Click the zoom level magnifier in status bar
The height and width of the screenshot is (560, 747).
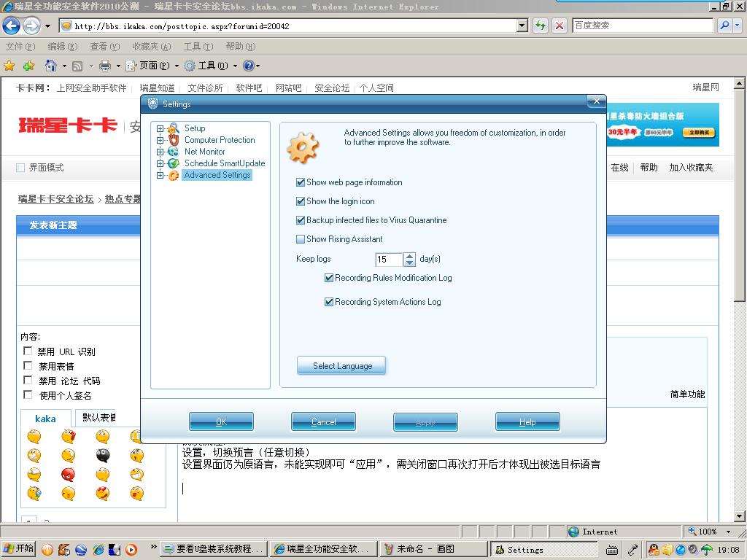tap(692, 532)
